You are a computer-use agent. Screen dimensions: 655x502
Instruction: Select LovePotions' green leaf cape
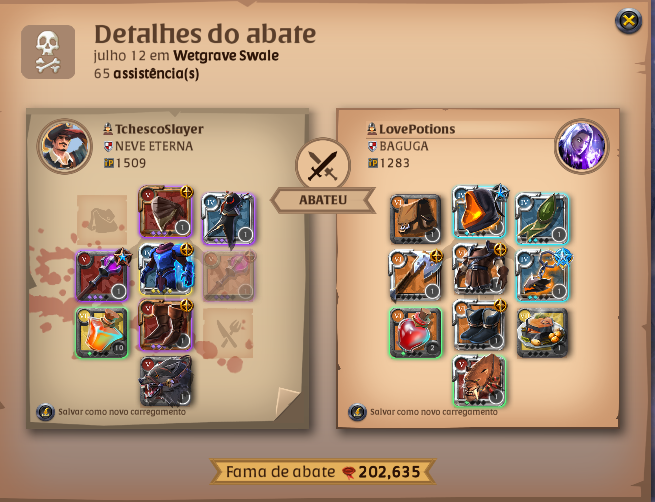(x=542, y=218)
